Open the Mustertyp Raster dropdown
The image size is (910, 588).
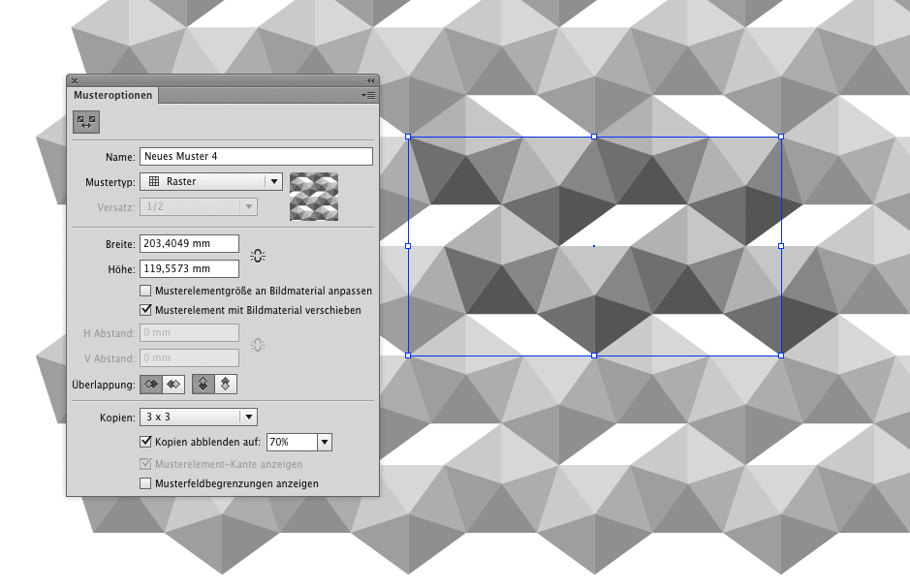point(274,181)
